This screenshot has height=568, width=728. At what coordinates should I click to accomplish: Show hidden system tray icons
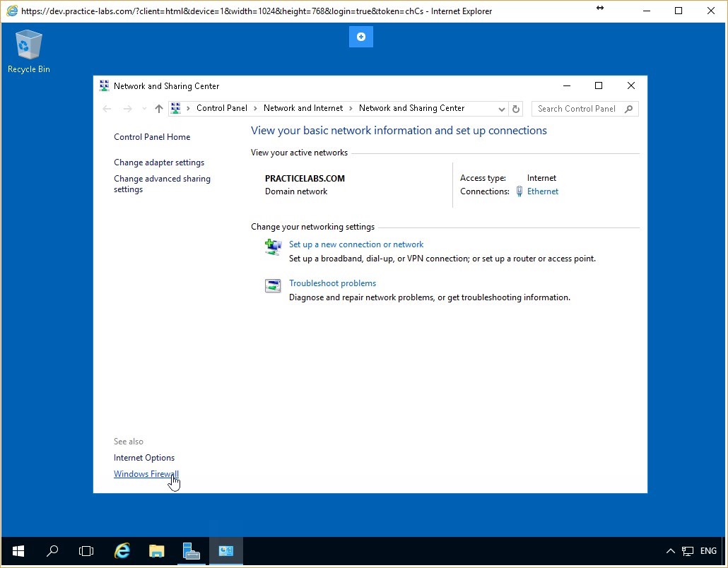(x=670, y=551)
